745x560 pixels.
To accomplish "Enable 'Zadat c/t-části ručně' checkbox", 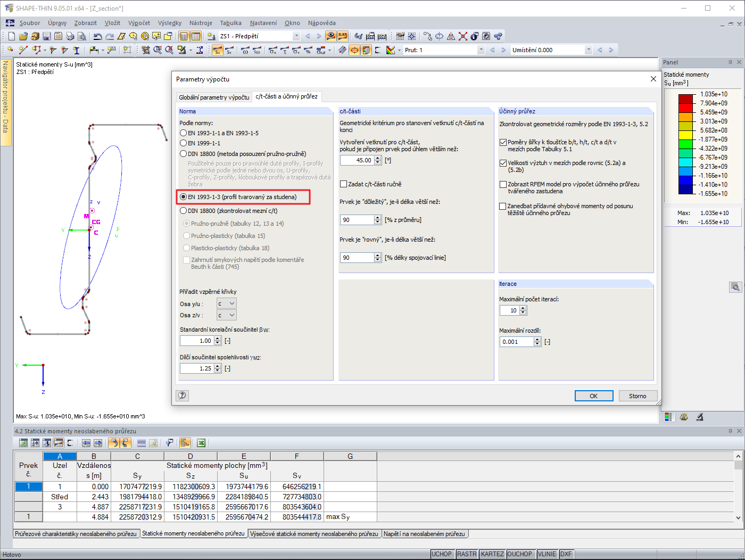I will click(x=344, y=184).
